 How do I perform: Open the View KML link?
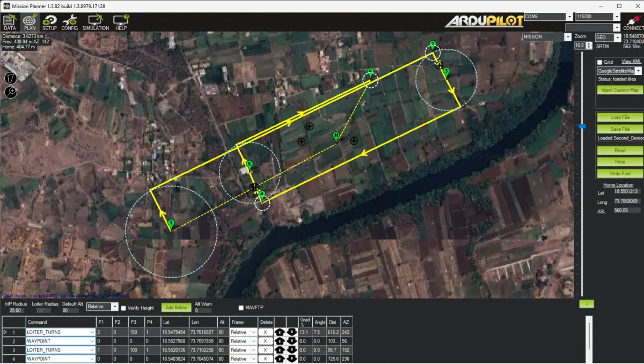[x=631, y=62]
